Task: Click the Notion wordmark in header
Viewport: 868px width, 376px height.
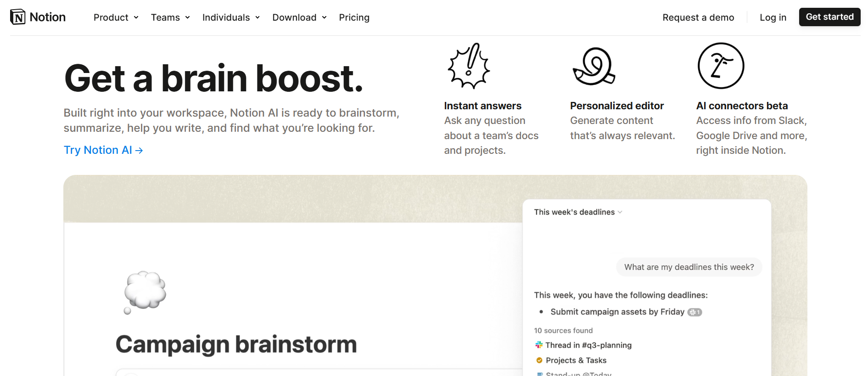Action: 48,17
